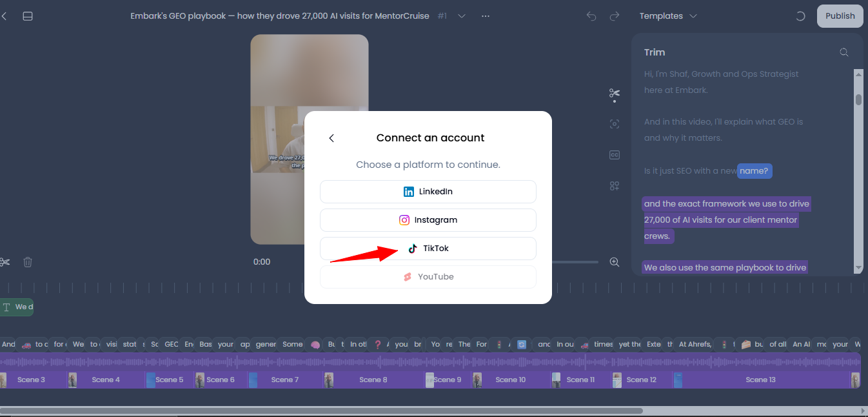The width and height of the screenshot is (868, 417).
Task: Delete selection with the trash icon
Action: 28,262
